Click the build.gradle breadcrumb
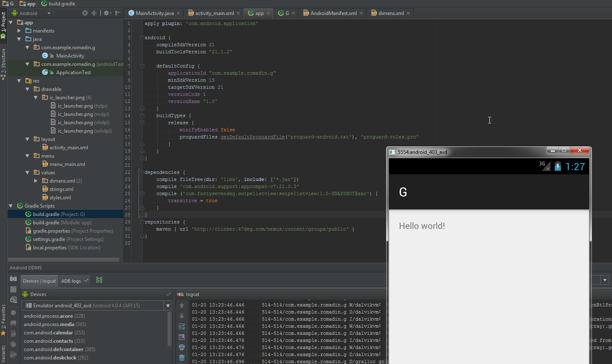 point(58,4)
